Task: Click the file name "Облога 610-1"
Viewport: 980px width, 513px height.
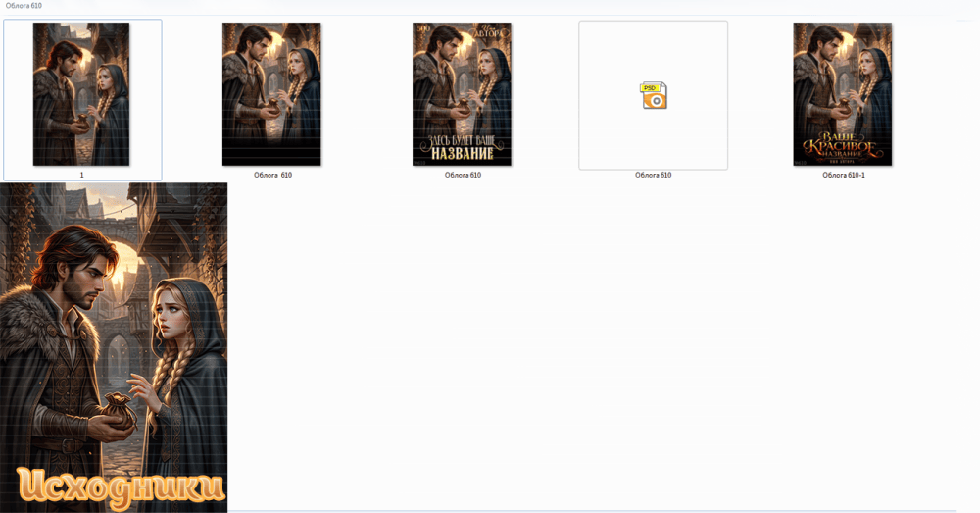Action: [x=844, y=176]
